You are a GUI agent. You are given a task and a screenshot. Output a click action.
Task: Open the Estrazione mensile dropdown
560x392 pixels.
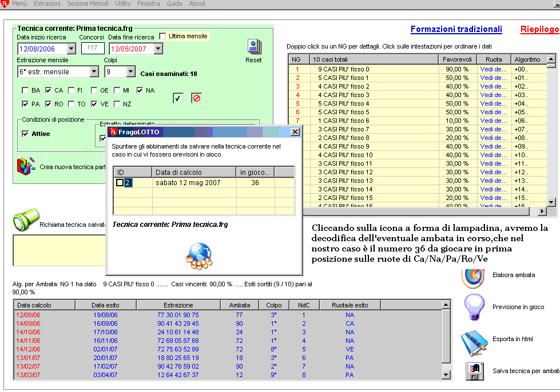coord(94,72)
